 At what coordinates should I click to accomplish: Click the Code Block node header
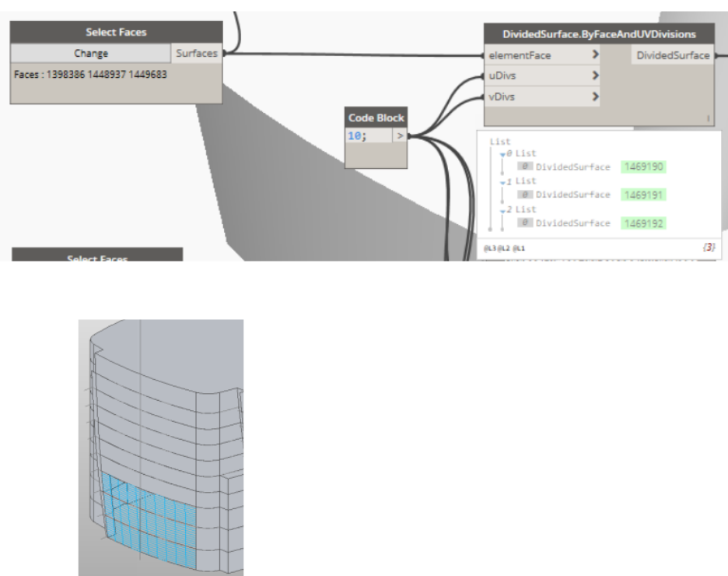(x=376, y=118)
